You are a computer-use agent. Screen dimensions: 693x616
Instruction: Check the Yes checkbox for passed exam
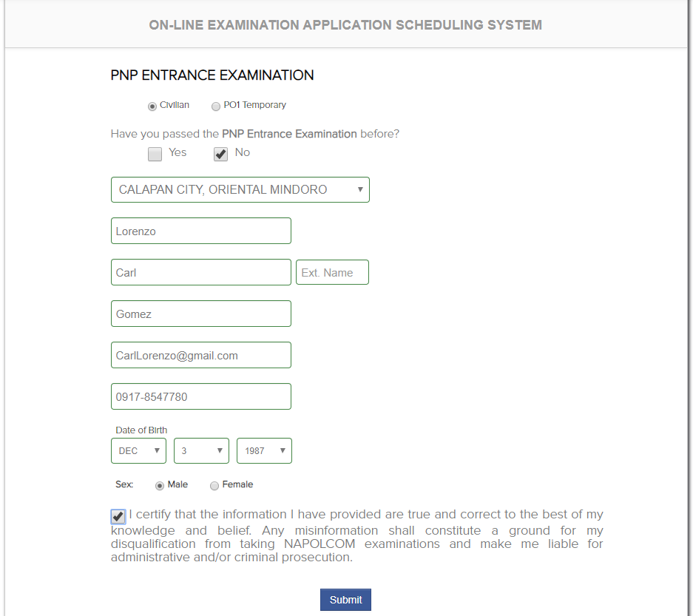click(155, 154)
